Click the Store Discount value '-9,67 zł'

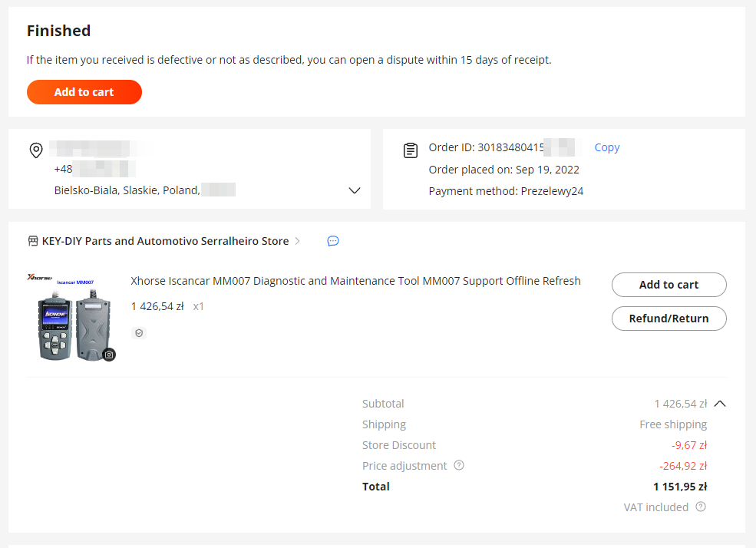[689, 445]
